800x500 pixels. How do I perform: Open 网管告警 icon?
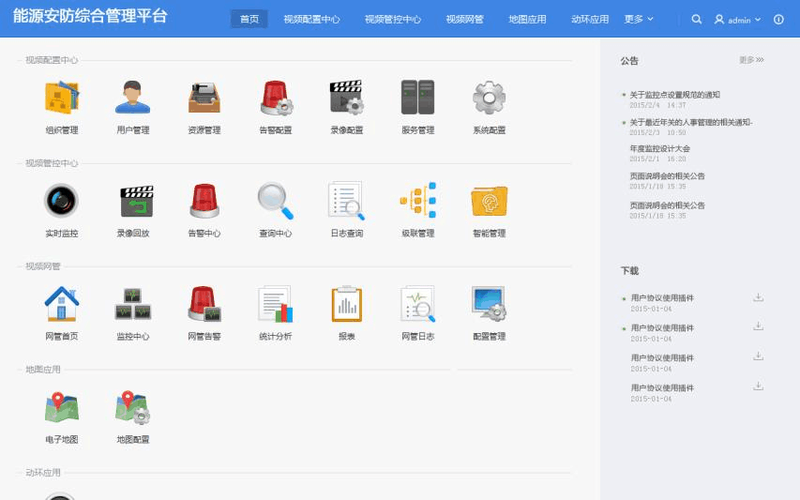(204, 304)
